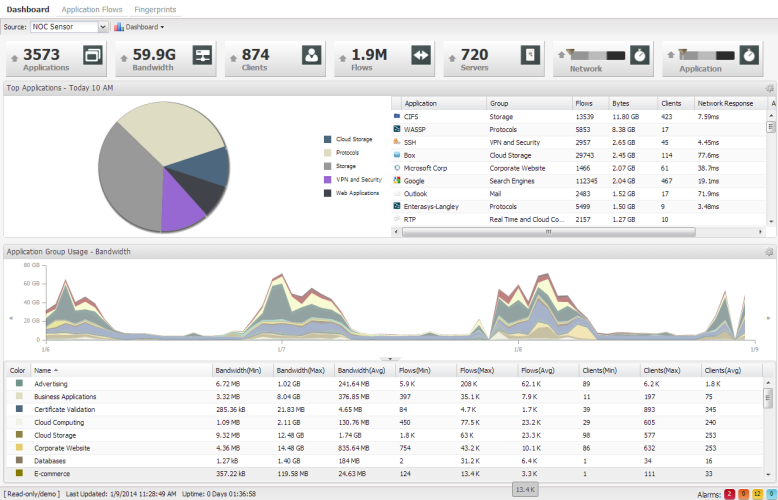
Task: Click the CIFS application row icon
Action: pos(397,116)
